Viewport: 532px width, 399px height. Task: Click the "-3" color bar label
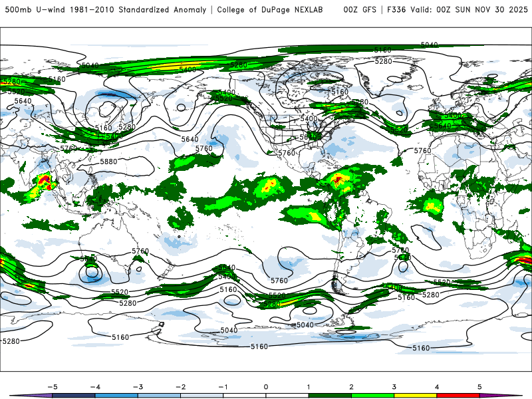[138, 387]
